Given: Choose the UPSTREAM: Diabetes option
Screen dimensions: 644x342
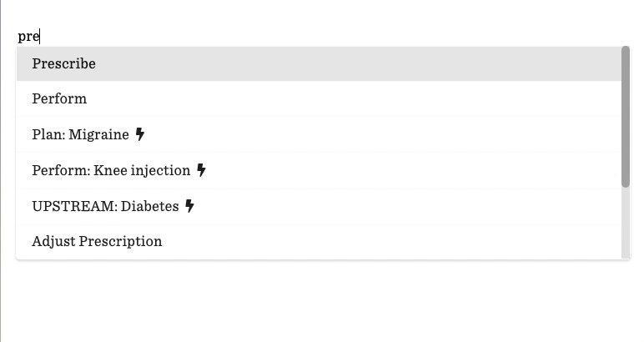Looking at the screenshot, I should pos(319,206).
